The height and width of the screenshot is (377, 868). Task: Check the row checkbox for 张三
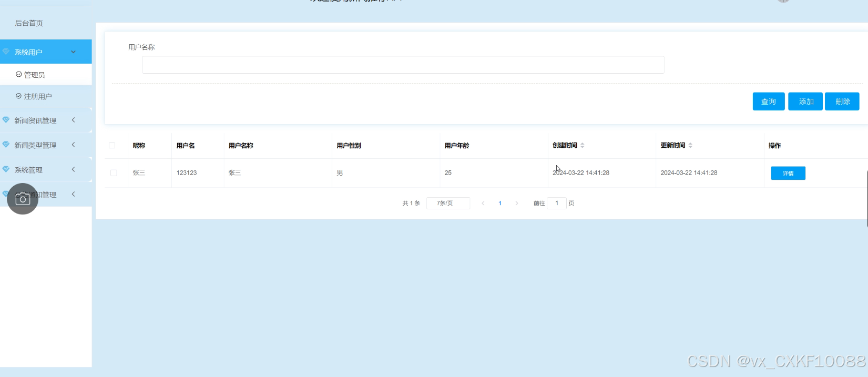(114, 173)
